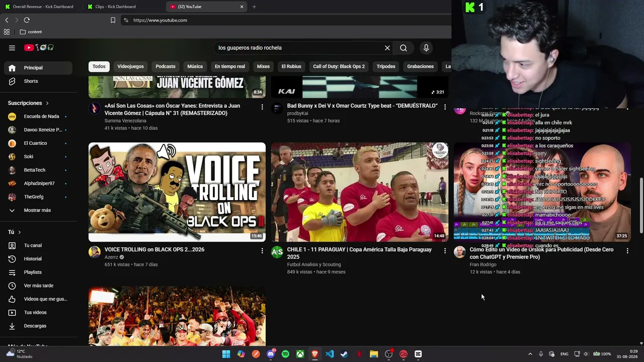Expand the Suscripciones section

tap(29, 103)
